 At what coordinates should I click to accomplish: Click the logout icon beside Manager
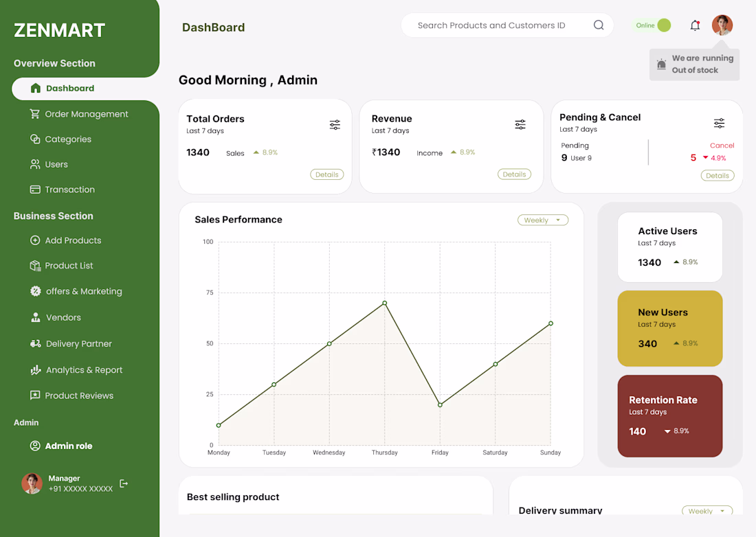(124, 483)
